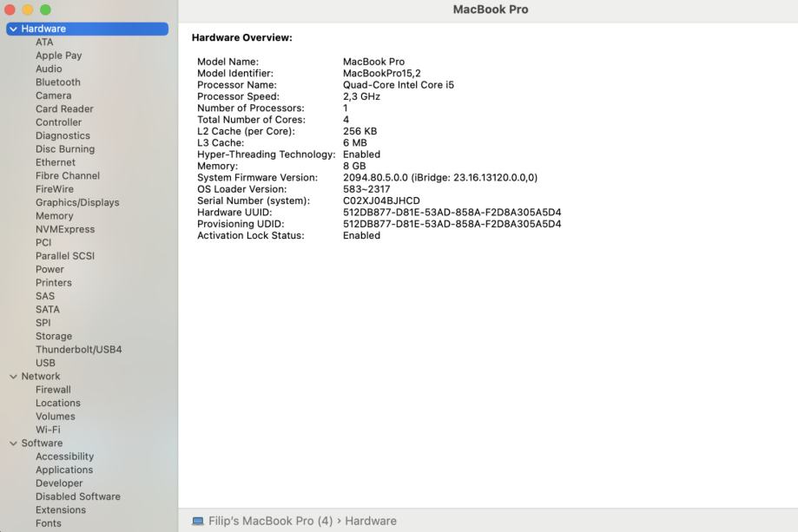798x532 pixels.
Task: Open Volumes under Network
Action: pyautogui.click(x=55, y=416)
